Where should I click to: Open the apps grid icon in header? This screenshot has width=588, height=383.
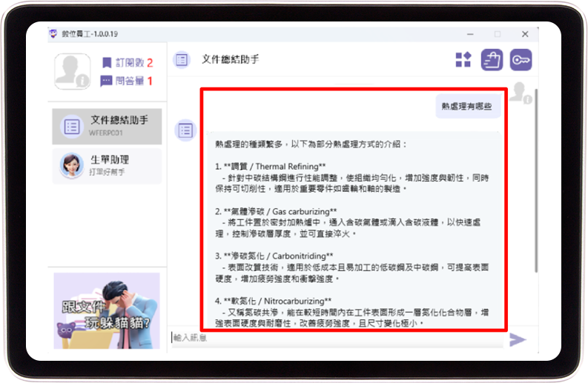coord(463,60)
